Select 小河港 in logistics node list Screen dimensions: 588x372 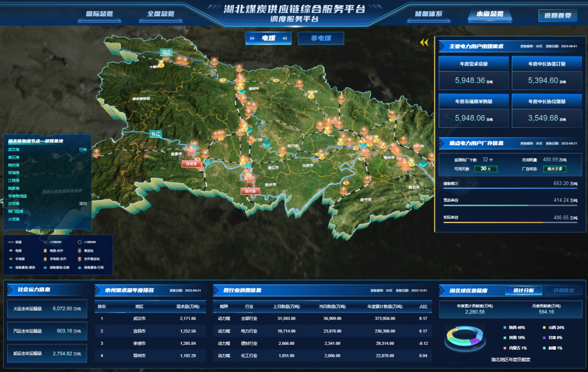click(47, 219)
